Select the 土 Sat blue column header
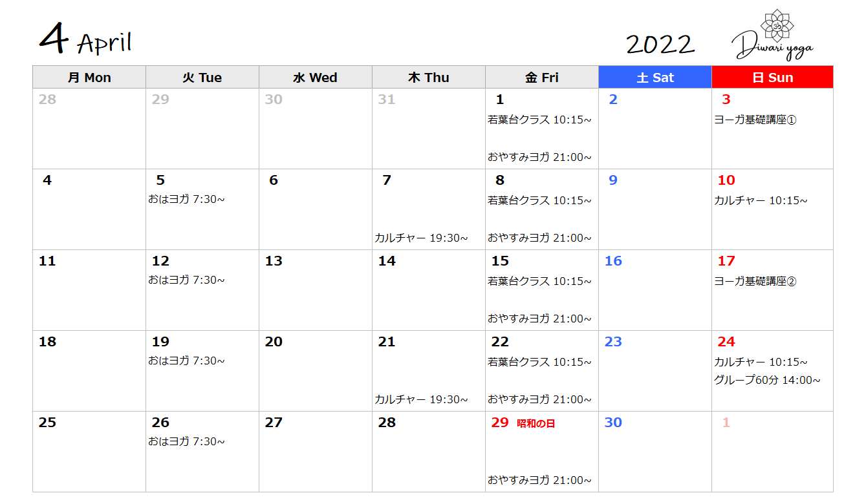Screen dimensions: 866x504 click(655, 78)
